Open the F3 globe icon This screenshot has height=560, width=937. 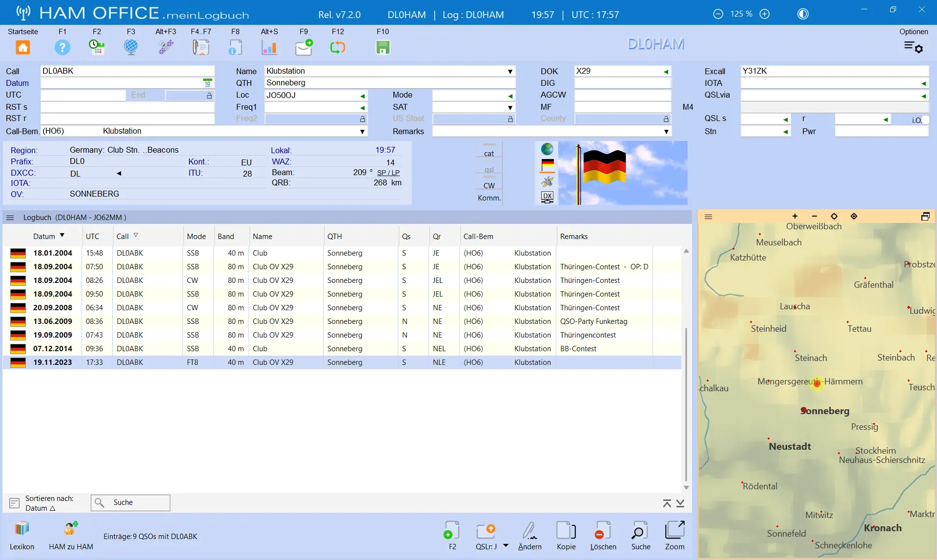click(131, 47)
